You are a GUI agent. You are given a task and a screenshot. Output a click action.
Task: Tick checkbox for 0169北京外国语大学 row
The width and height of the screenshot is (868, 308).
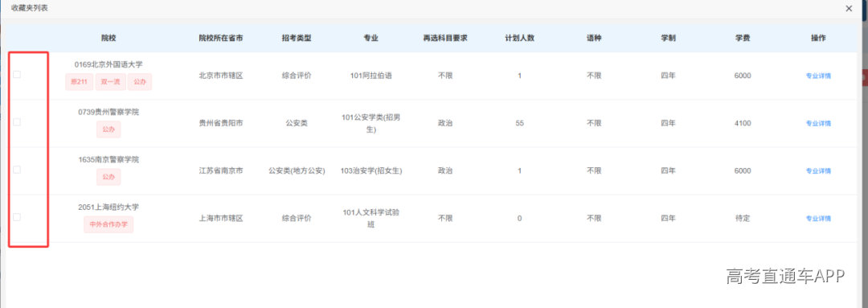pyautogui.click(x=17, y=74)
